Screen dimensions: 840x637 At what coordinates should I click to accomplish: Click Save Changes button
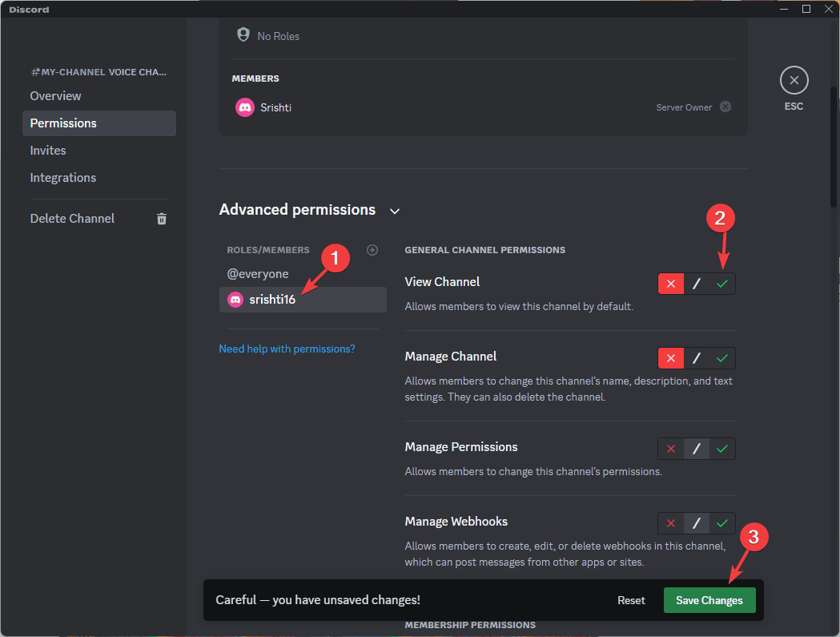(709, 600)
